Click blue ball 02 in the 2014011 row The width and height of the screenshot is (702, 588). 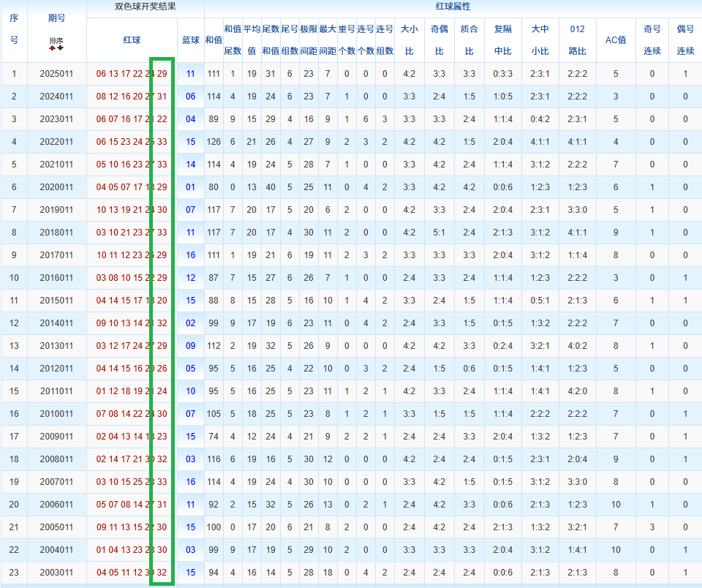coord(191,323)
